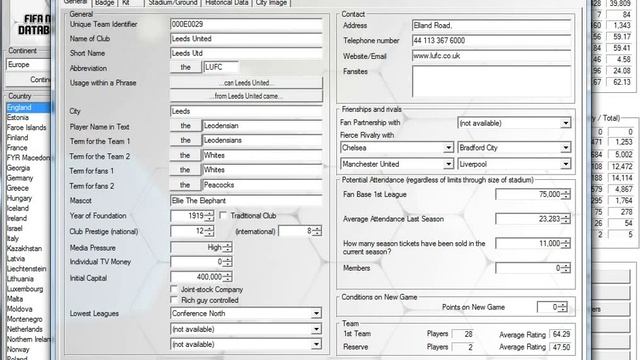Switch to Historical Data tab
The image size is (640, 360).
coord(227,3)
